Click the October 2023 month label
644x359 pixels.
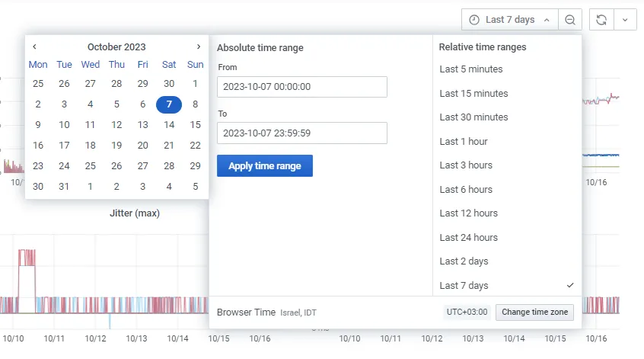tap(116, 47)
